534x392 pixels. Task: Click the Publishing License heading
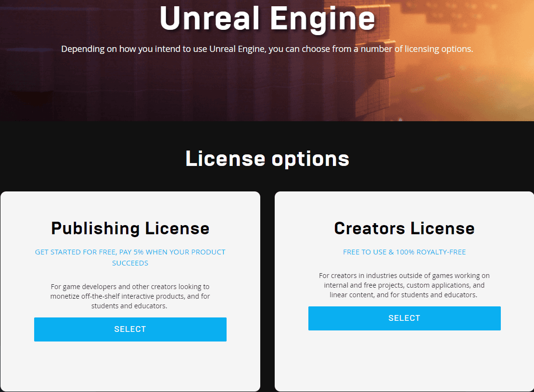pyautogui.click(x=130, y=228)
